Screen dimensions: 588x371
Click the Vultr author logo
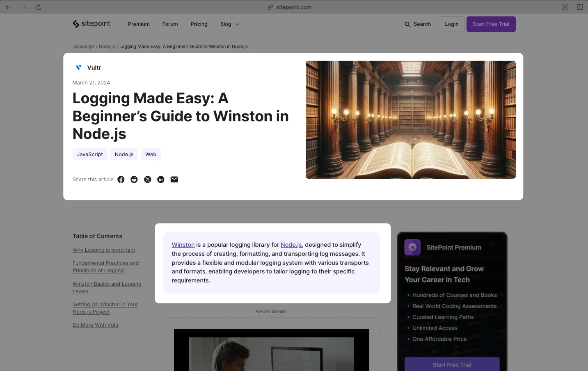tap(78, 68)
